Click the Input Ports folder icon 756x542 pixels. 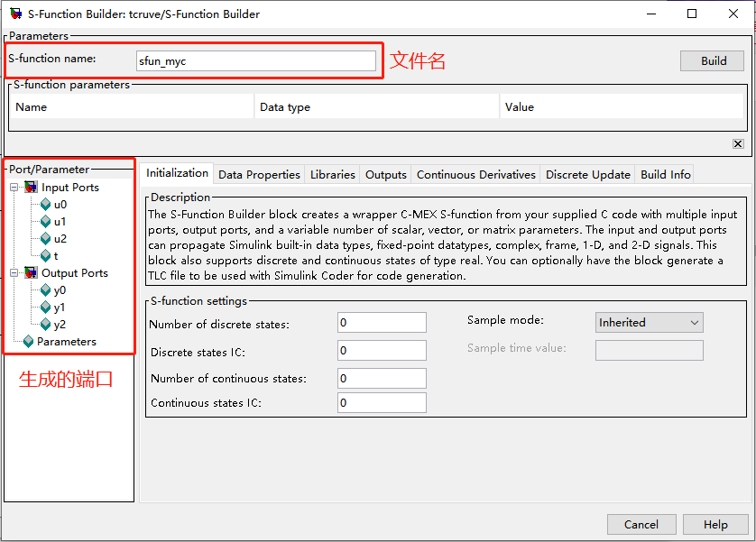click(31, 187)
